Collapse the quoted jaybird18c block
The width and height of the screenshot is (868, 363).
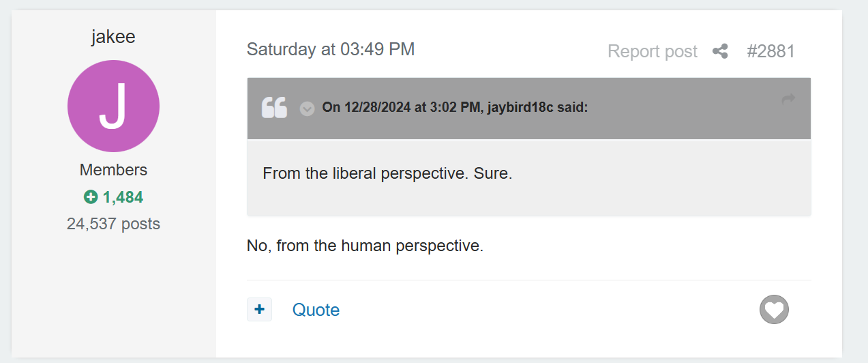coord(308,108)
